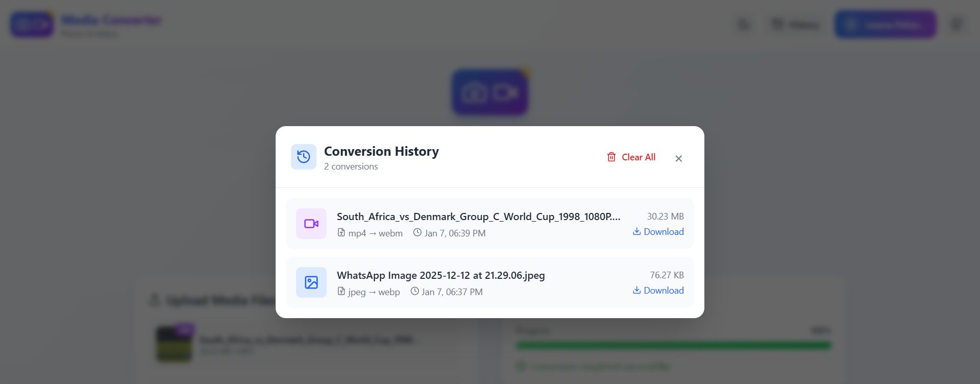Screen dimensions: 980x384
Task: Click the image icon on the WhatsApp jpeg entry
Action: pos(311,282)
